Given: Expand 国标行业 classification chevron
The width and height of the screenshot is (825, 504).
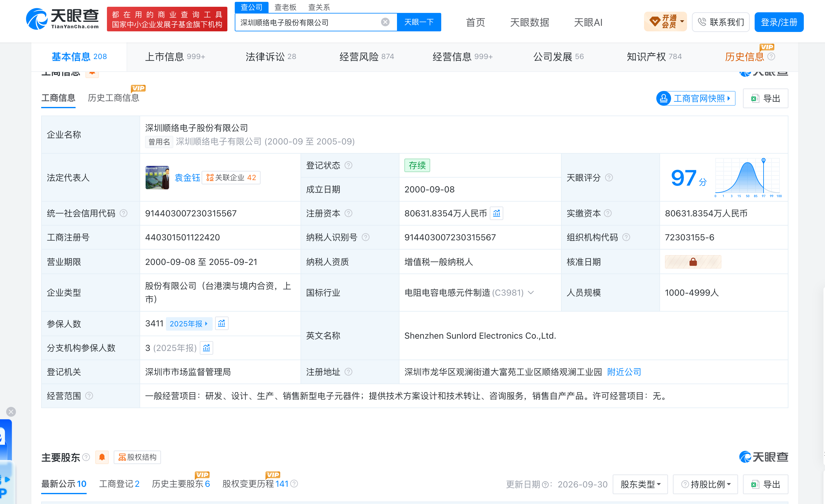Looking at the screenshot, I should 531,293.
